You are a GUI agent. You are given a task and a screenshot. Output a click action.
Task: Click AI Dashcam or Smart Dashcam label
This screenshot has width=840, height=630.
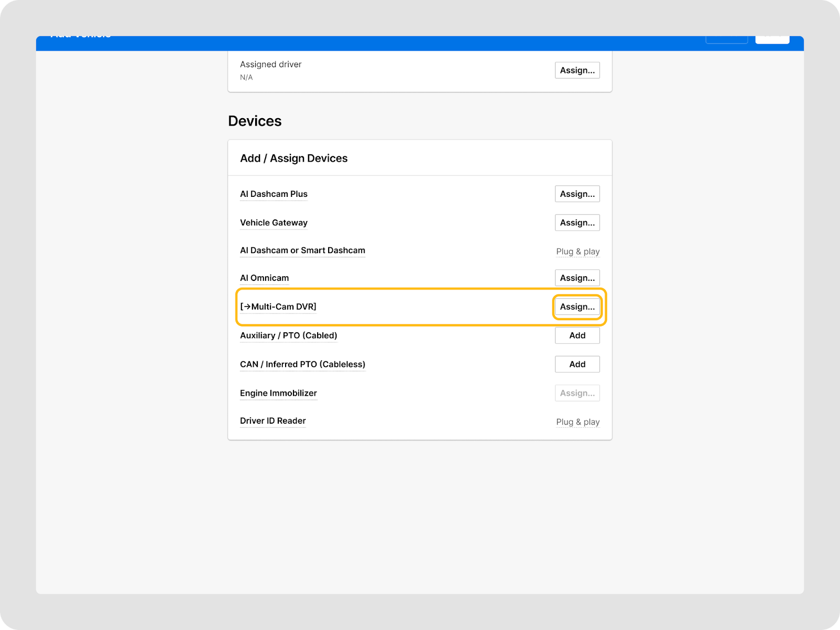click(302, 250)
